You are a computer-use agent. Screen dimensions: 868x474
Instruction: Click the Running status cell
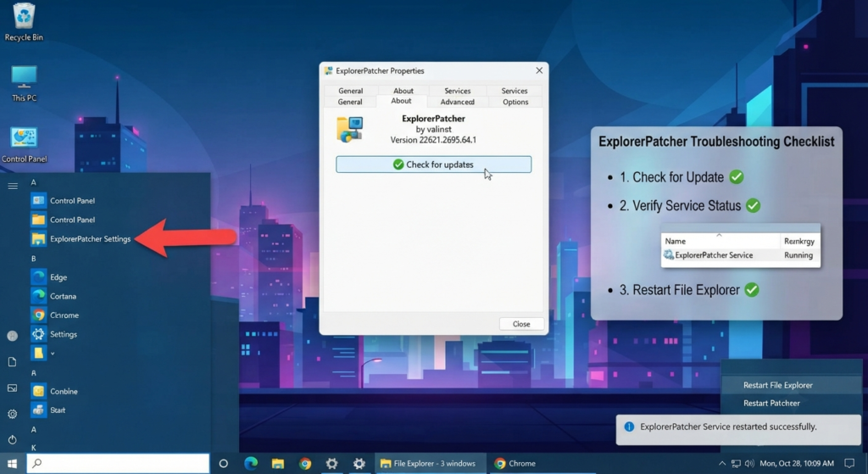point(798,255)
